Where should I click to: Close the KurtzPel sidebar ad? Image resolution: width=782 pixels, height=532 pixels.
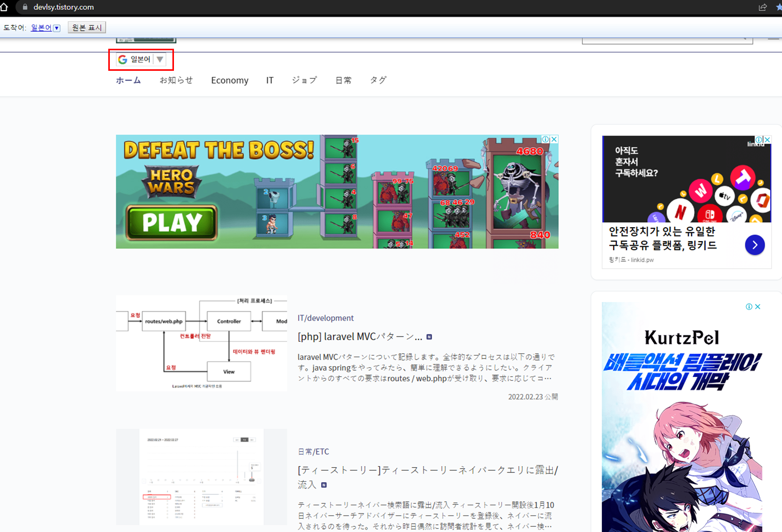(x=757, y=307)
